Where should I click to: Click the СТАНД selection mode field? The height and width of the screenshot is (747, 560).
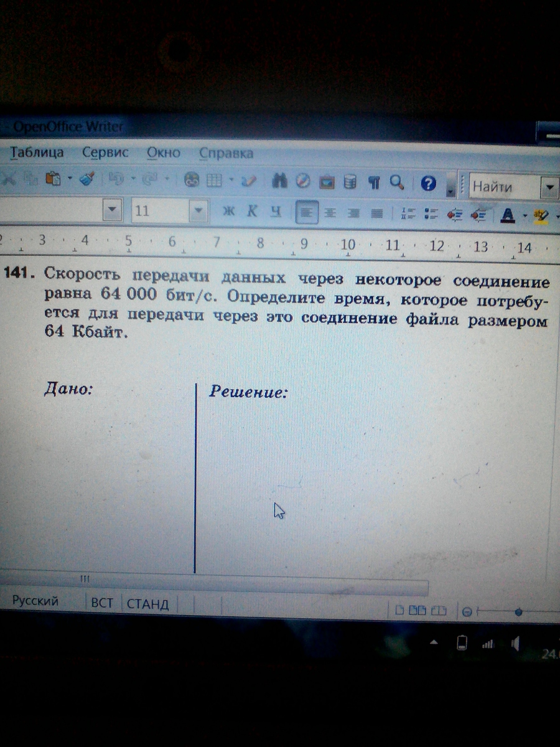point(148,604)
